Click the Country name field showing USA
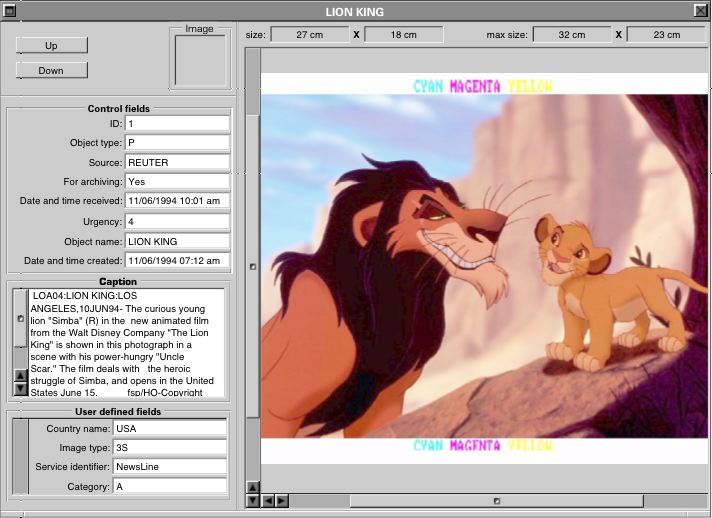 pos(169,429)
